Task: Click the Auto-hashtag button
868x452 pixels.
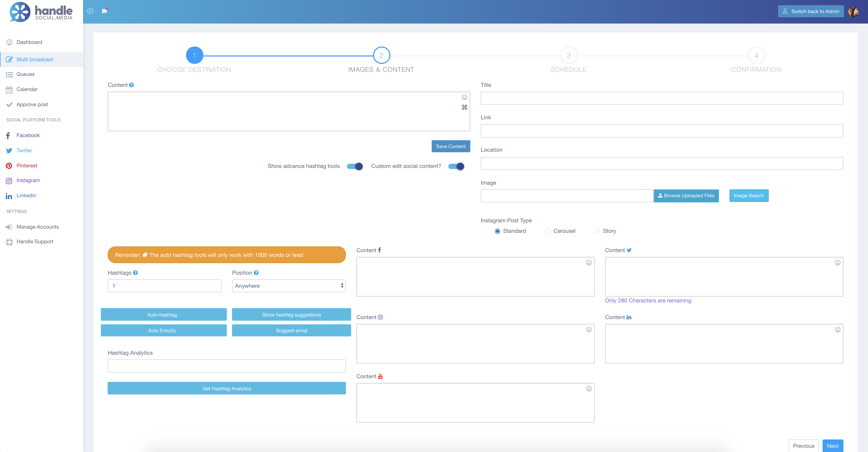Action: point(163,315)
